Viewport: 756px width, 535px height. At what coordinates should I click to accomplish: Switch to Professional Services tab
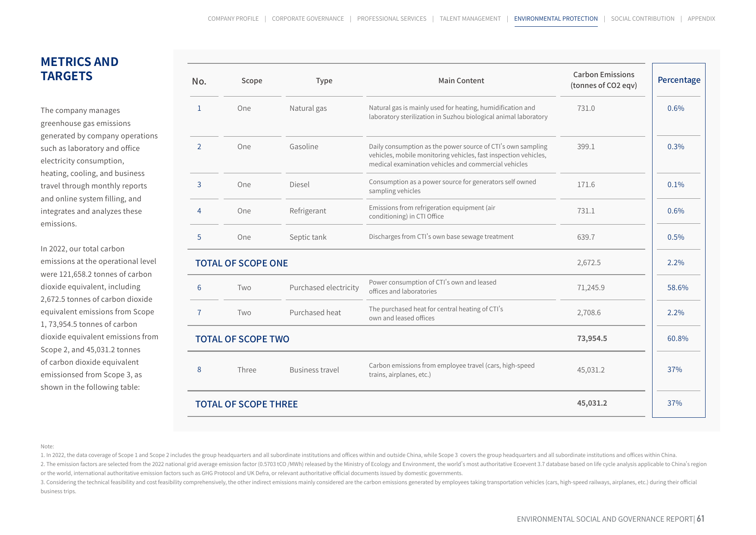coord(392,19)
